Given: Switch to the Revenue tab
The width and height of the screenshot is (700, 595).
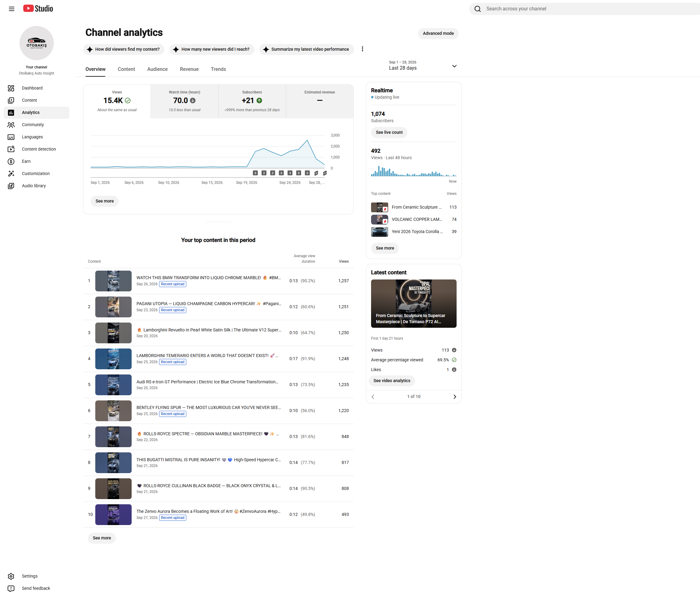Looking at the screenshot, I should (x=189, y=69).
